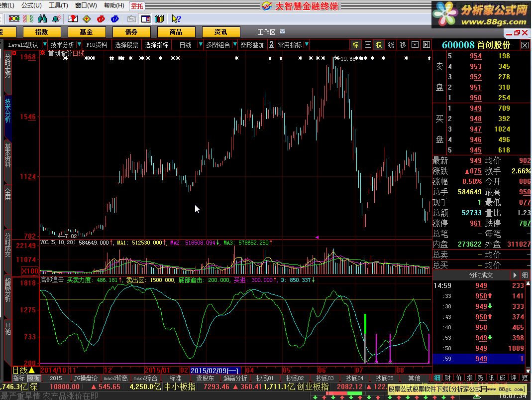The width and height of the screenshot is (532, 400).
Task: Toggle the 移 move button
Action: point(403,44)
